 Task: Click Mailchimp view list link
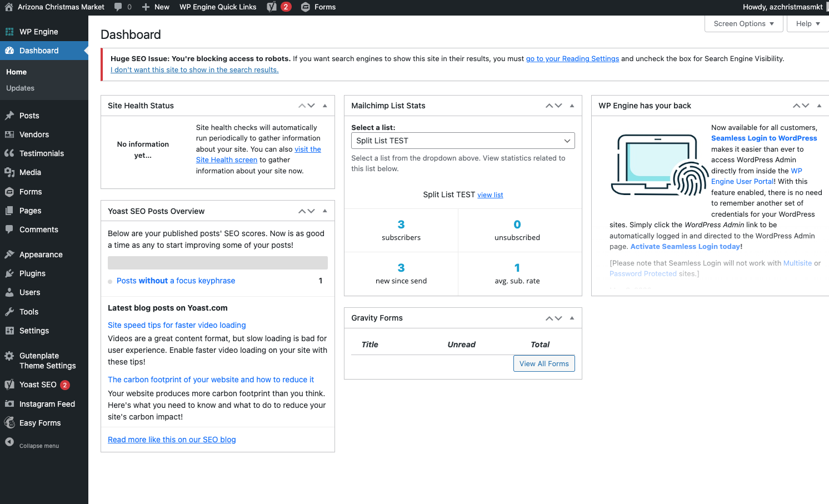pyautogui.click(x=490, y=195)
